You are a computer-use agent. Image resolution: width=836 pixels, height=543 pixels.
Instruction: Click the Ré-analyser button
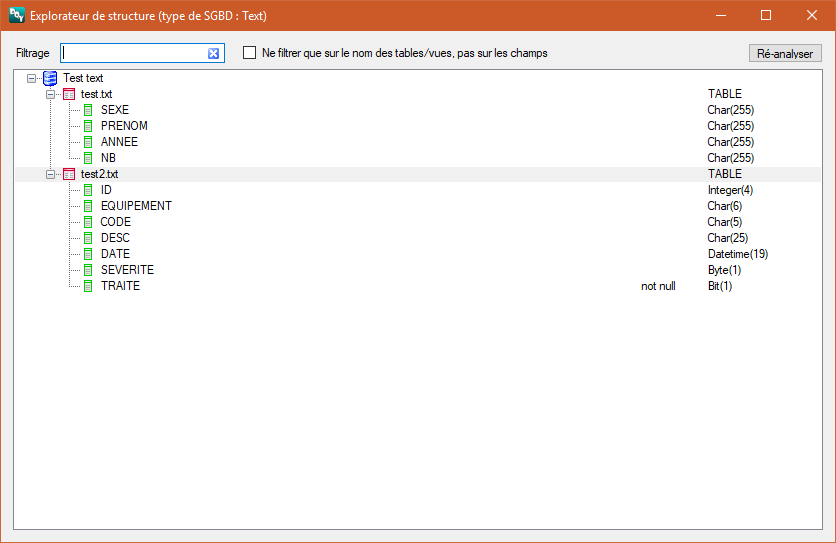tap(785, 53)
